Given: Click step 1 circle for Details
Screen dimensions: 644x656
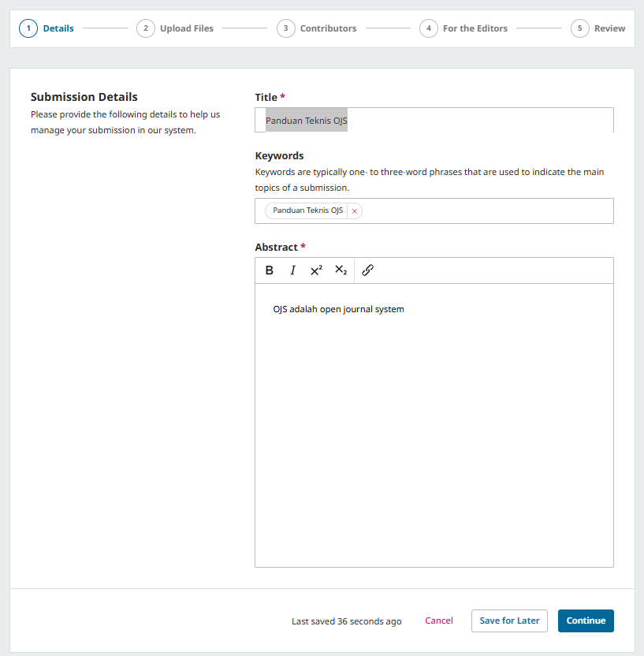Looking at the screenshot, I should click(x=28, y=28).
